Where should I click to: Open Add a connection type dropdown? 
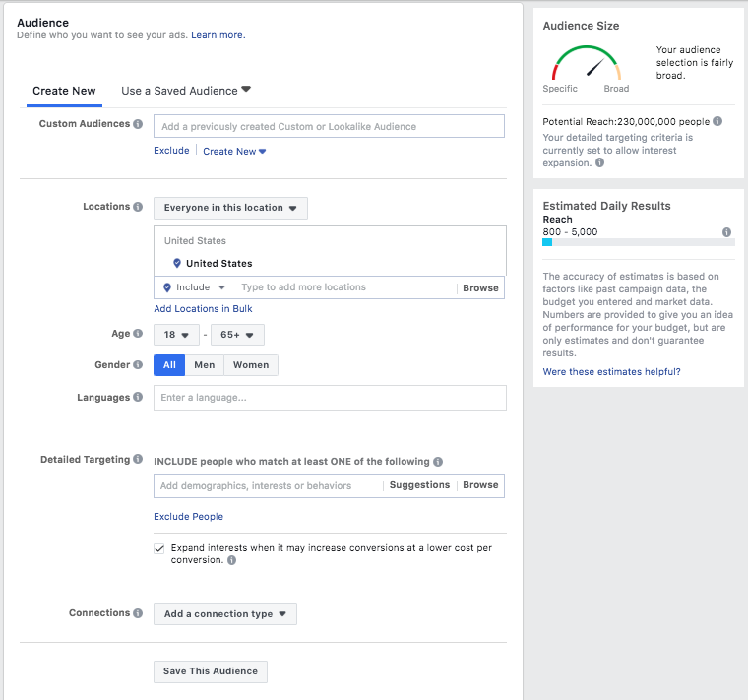pyautogui.click(x=225, y=614)
